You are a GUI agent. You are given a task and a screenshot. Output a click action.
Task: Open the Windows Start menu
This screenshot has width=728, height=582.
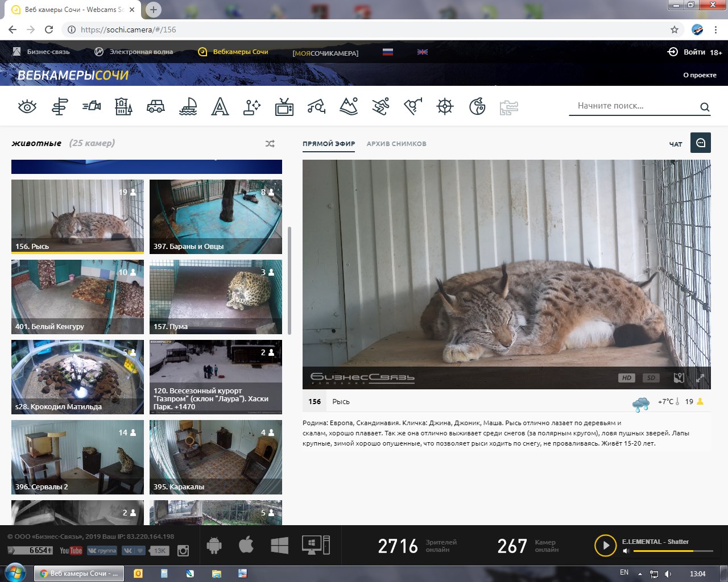tap(15, 572)
